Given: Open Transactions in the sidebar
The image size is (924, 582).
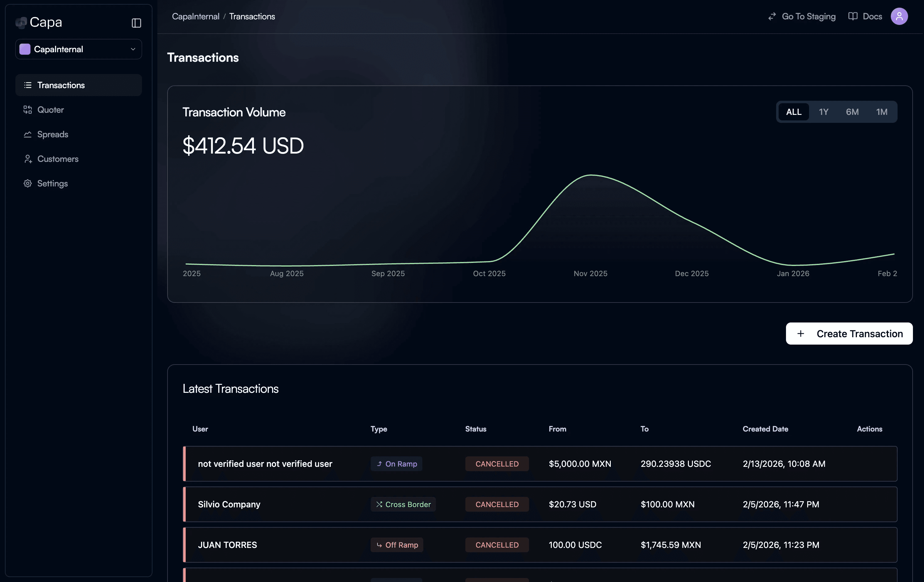Looking at the screenshot, I should 61,85.
